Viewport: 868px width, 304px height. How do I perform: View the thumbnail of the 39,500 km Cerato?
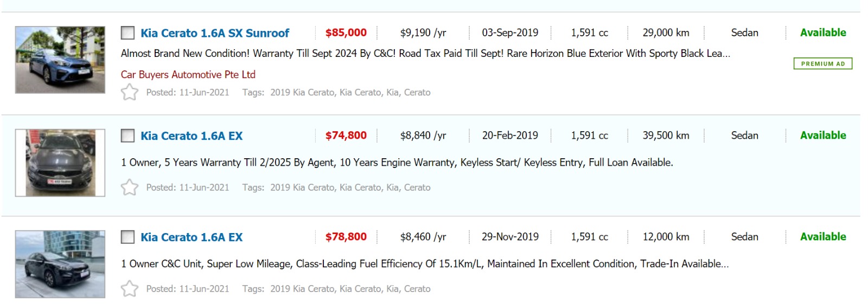pos(60,163)
